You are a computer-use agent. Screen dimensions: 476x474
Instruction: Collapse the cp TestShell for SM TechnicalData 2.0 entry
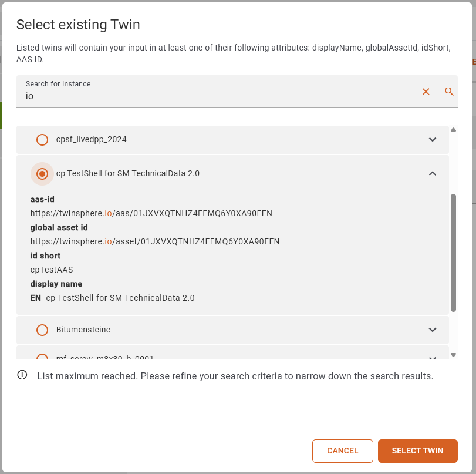(433, 173)
